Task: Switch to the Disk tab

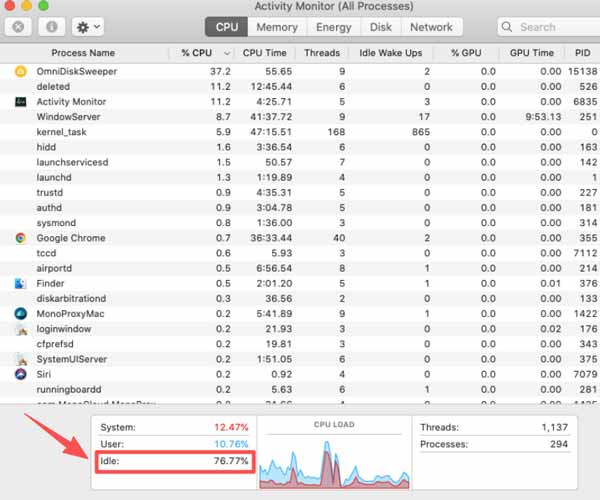Action: [381, 27]
